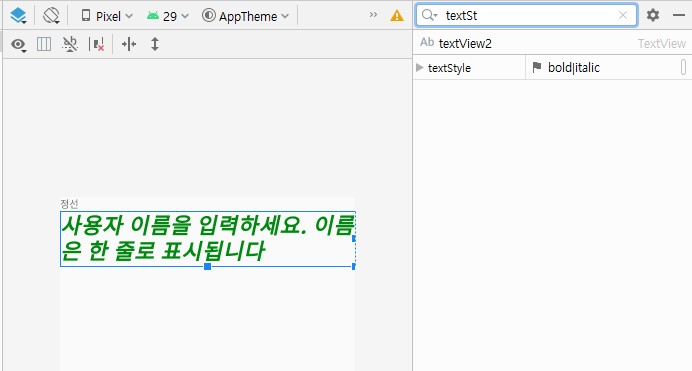This screenshot has height=371, width=692.
Task: Clear the attribute search text
Action: [x=623, y=15]
